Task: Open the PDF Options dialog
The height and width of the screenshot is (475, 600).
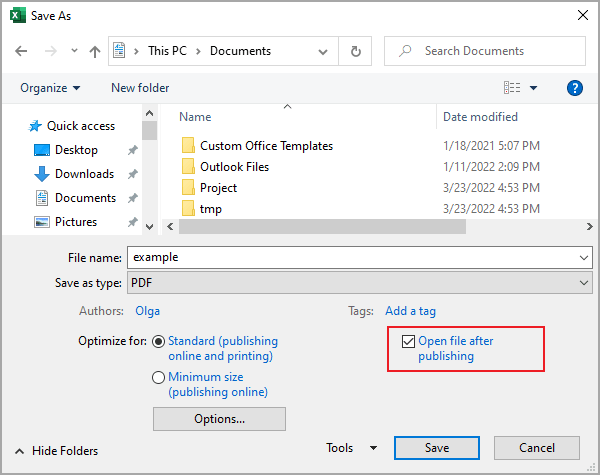Action: [219, 419]
